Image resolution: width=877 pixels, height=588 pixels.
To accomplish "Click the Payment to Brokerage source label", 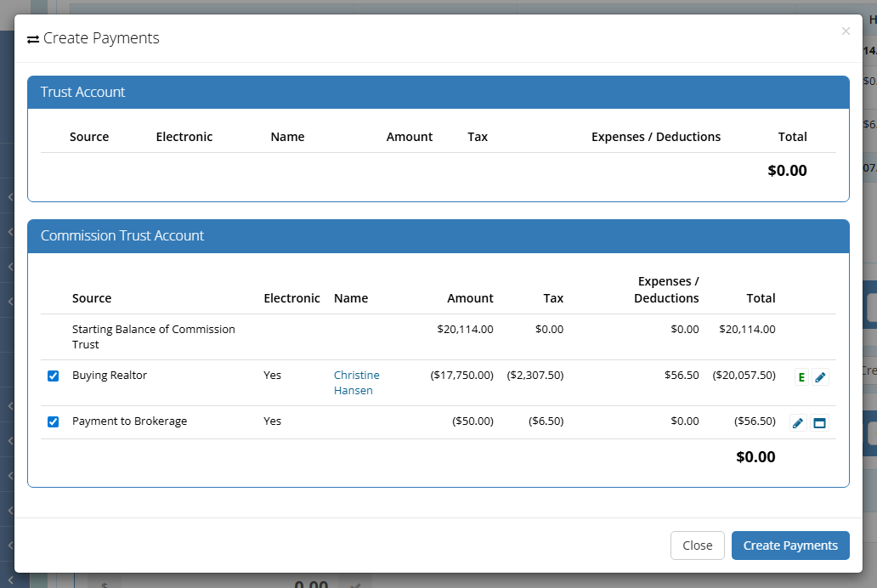I will pyautogui.click(x=130, y=421).
